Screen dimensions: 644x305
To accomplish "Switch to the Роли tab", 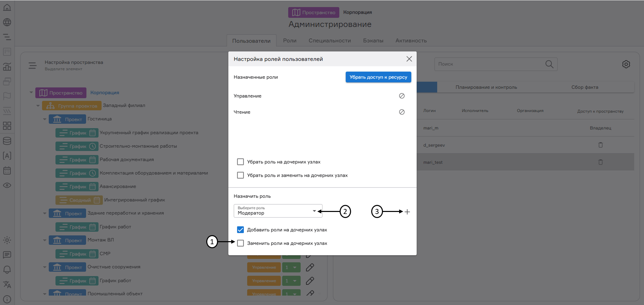I will tap(290, 41).
